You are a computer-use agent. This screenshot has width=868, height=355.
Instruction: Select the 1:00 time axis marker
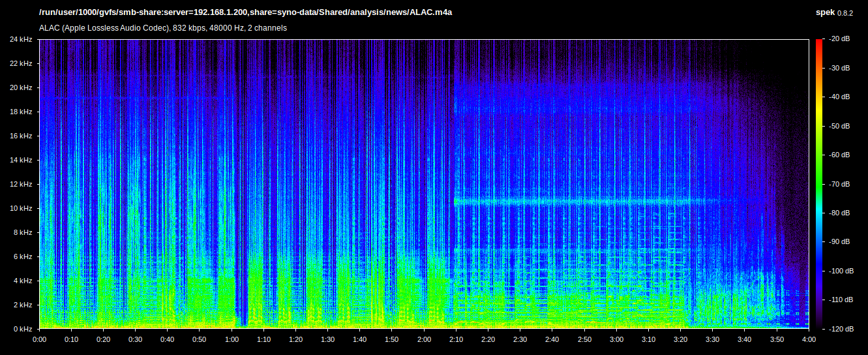(x=232, y=339)
